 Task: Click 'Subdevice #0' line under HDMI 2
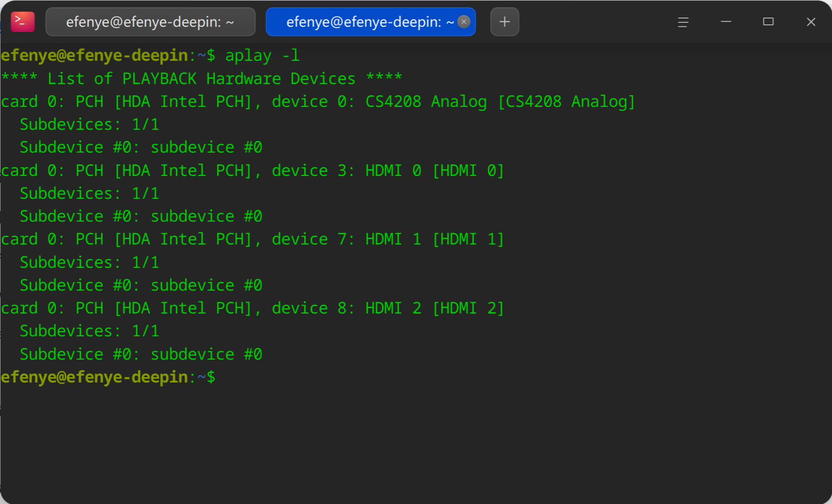(141, 354)
